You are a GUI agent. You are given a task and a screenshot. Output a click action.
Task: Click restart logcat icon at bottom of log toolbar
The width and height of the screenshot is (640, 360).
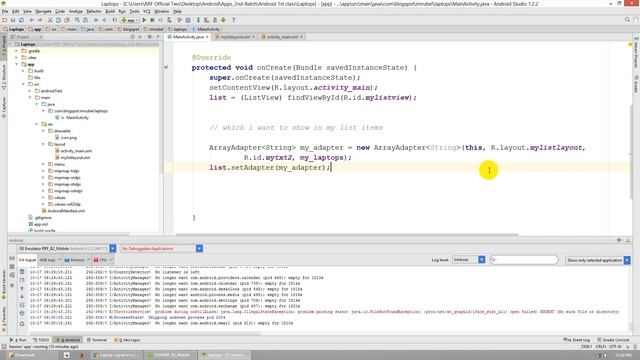click(22, 324)
